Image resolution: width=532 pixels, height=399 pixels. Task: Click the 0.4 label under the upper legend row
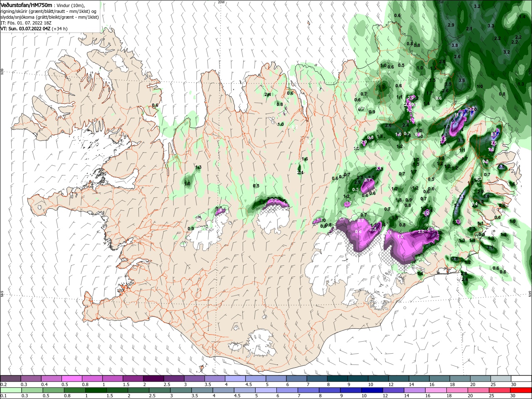44,384
